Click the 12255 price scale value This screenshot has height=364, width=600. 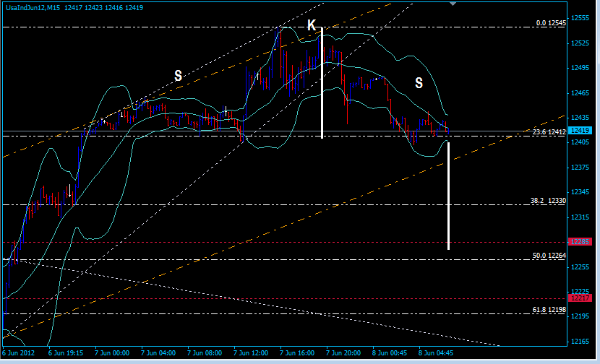(580, 267)
